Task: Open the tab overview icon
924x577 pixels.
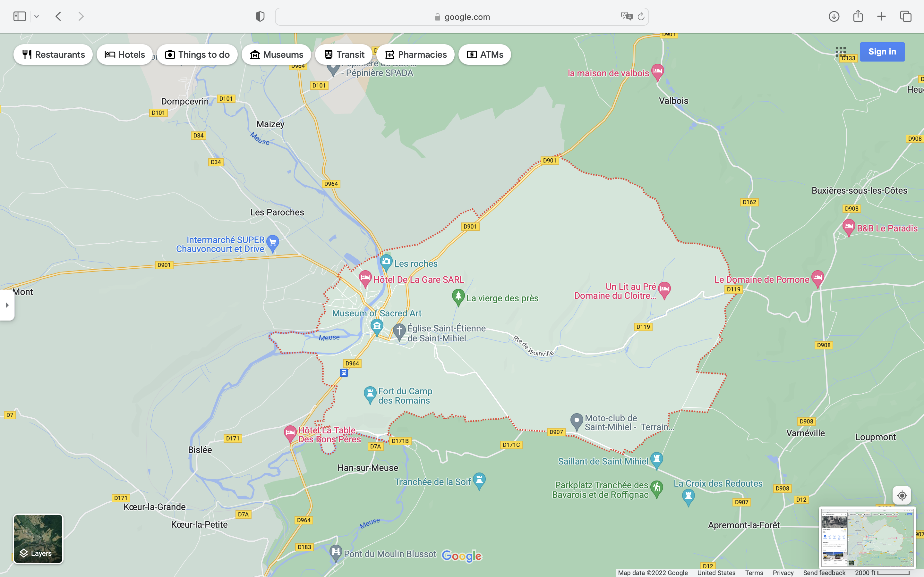Action: (x=906, y=16)
